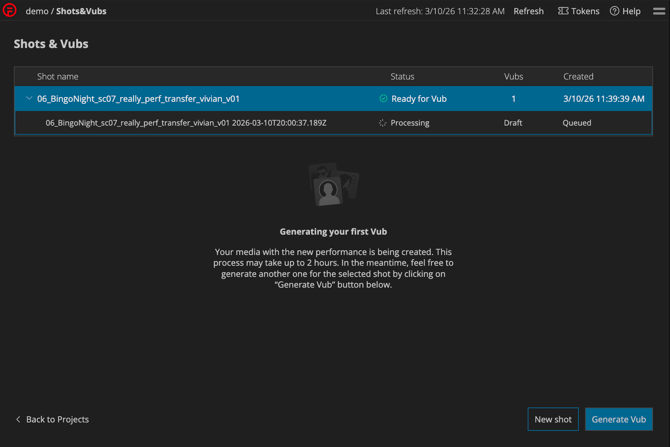The width and height of the screenshot is (670, 447).
Task: Click the green Ready for Vub checkmark icon
Action: pyautogui.click(x=383, y=99)
